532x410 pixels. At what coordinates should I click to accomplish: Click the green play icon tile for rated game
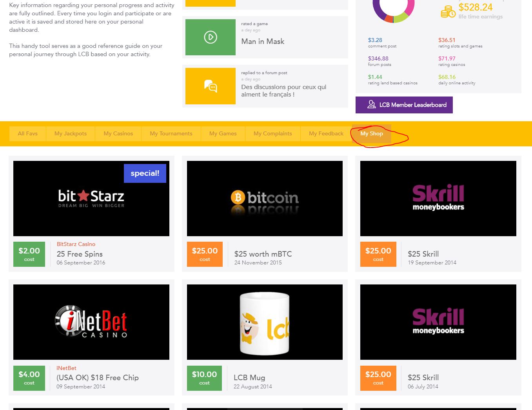tap(211, 37)
